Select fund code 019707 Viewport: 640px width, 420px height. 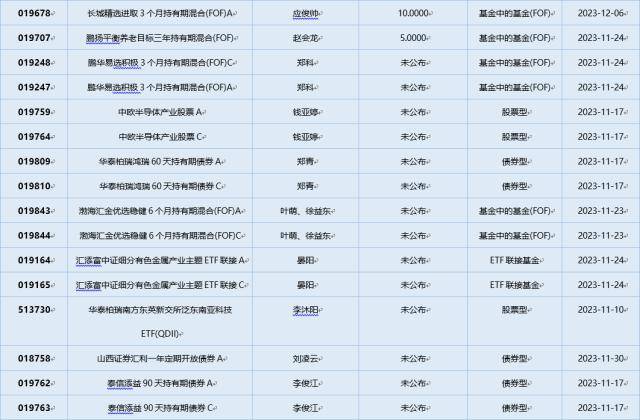click(34, 38)
